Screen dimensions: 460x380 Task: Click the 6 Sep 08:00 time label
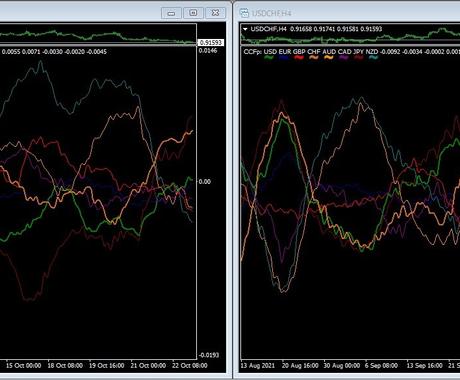(381, 366)
